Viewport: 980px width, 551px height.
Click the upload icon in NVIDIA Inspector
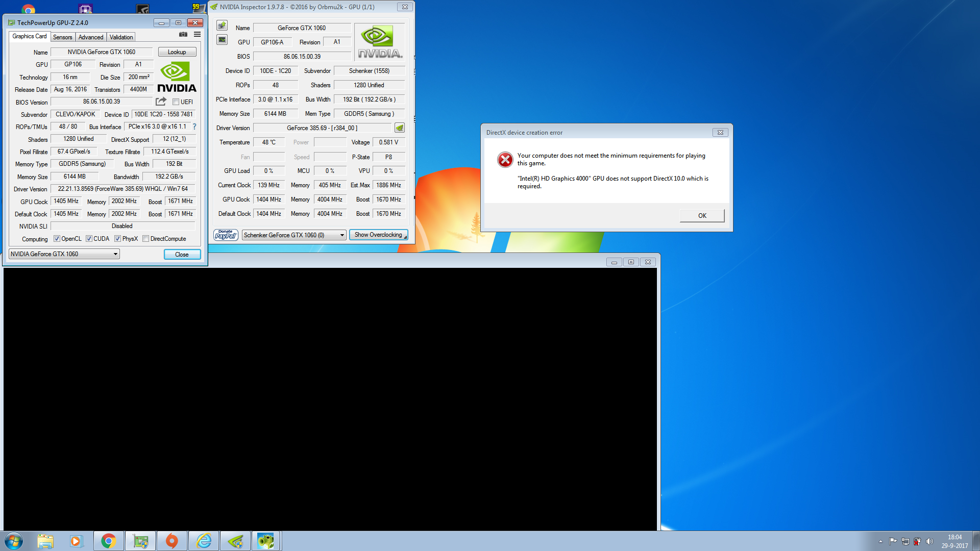coord(222,26)
